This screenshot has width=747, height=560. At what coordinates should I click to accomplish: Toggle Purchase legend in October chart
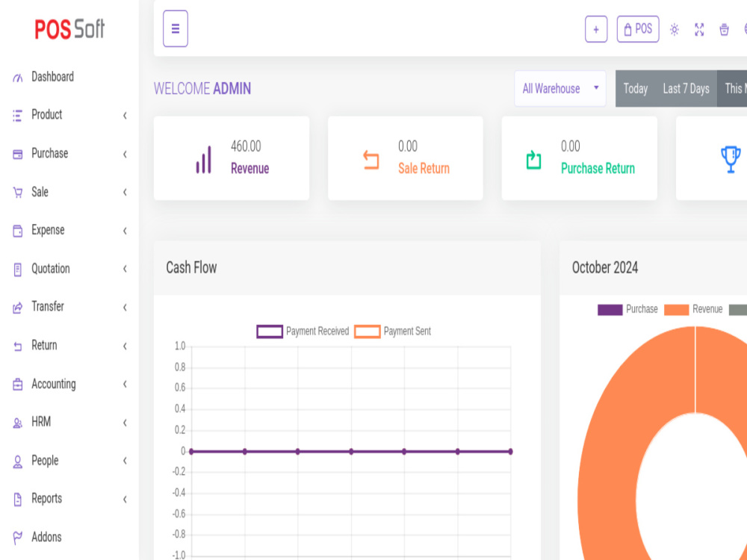(628, 310)
